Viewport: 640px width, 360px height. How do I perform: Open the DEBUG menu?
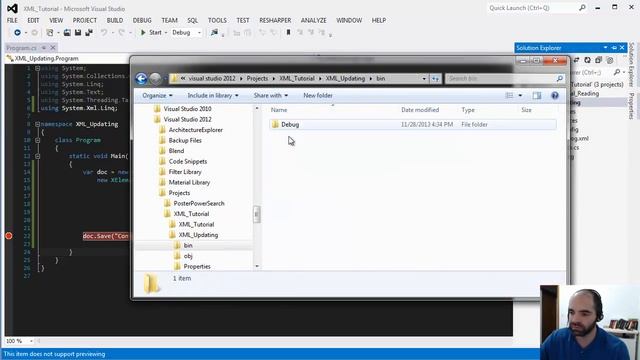pos(142,20)
